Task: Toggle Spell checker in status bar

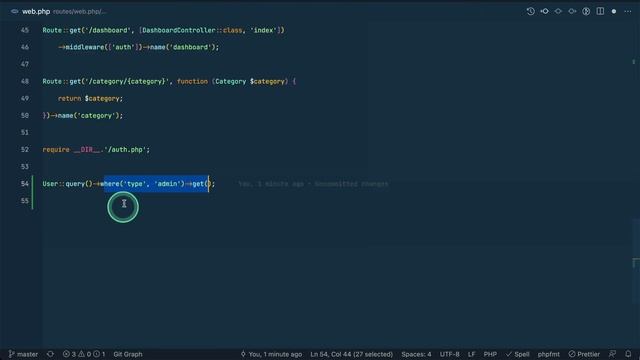Action: click(518, 354)
